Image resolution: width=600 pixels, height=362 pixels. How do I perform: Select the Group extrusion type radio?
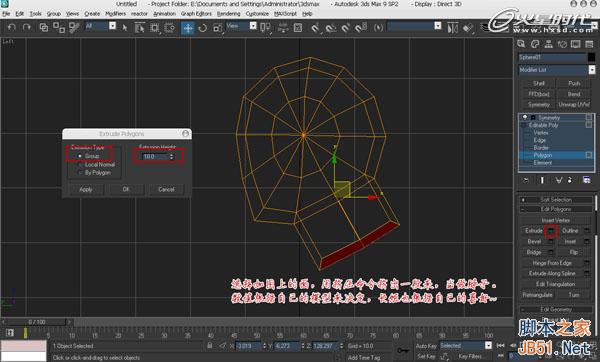coord(80,156)
